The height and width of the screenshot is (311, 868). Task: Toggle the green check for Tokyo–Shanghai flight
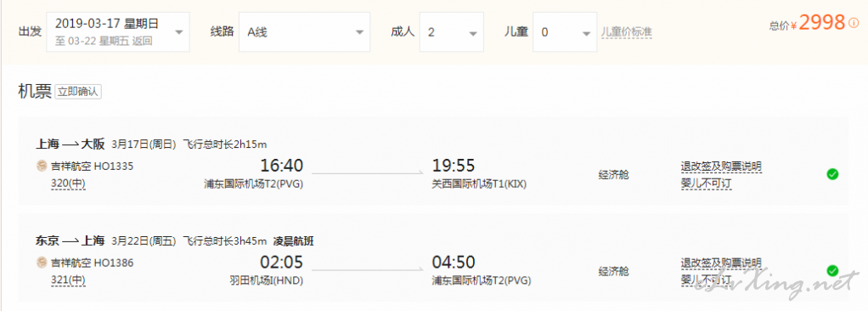832,270
